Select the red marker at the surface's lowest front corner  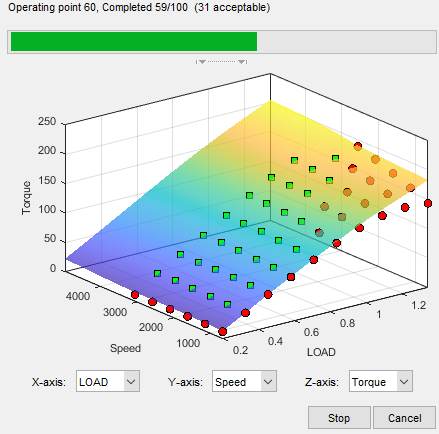[223, 331]
